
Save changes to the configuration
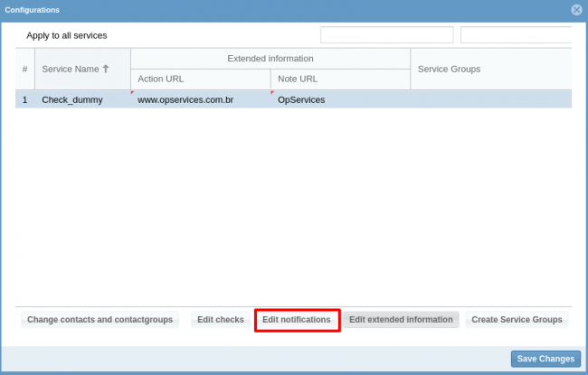tap(545, 359)
